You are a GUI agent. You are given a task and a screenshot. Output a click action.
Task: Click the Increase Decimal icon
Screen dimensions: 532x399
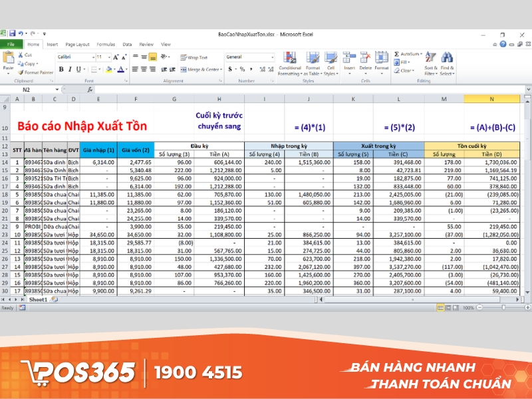coord(262,69)
